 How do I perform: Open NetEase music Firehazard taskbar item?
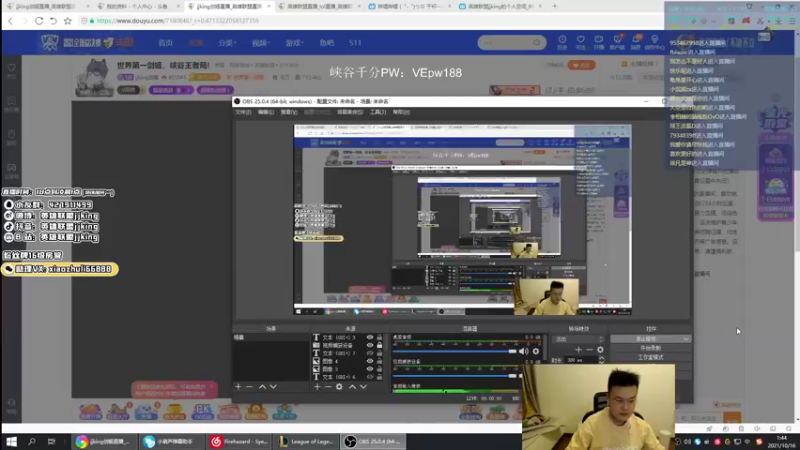[239, 442]
